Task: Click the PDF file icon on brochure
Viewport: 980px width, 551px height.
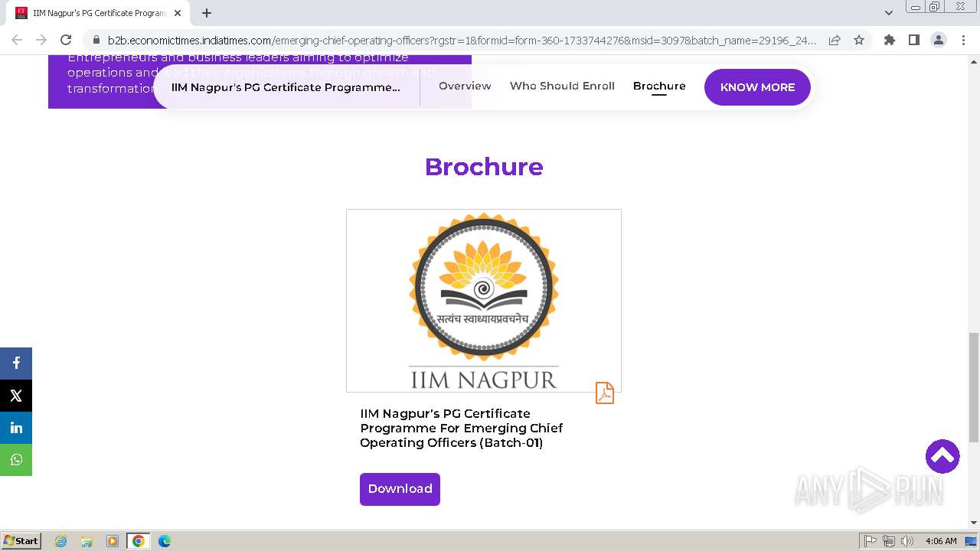Action: [605, 393]
